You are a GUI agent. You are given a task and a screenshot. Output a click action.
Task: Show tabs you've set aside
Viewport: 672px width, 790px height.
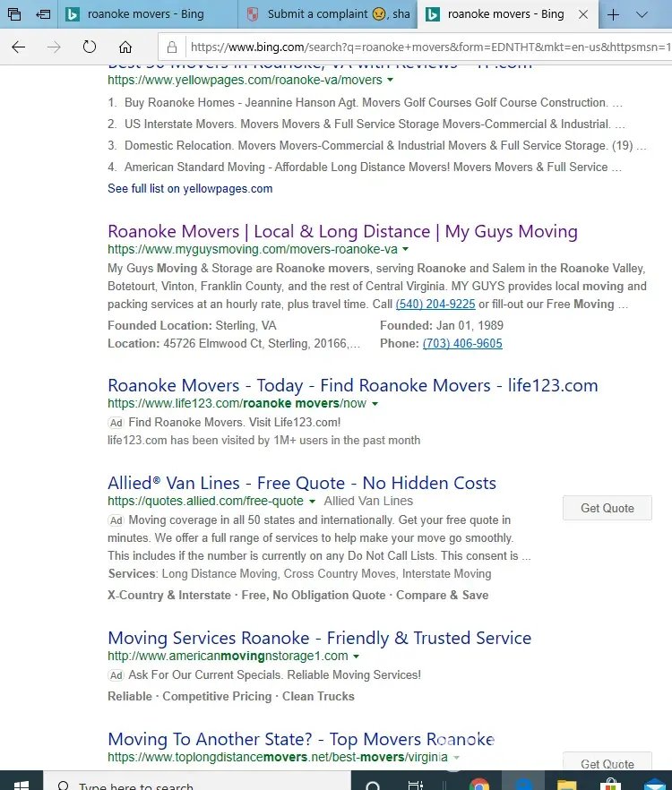click(14, 14)
